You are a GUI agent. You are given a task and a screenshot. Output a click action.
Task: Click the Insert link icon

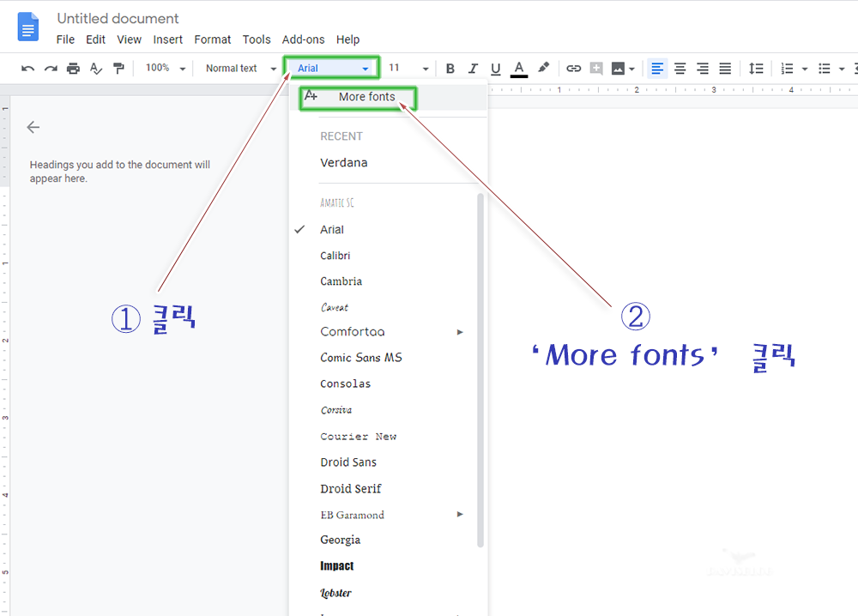(x=573, y=69)
